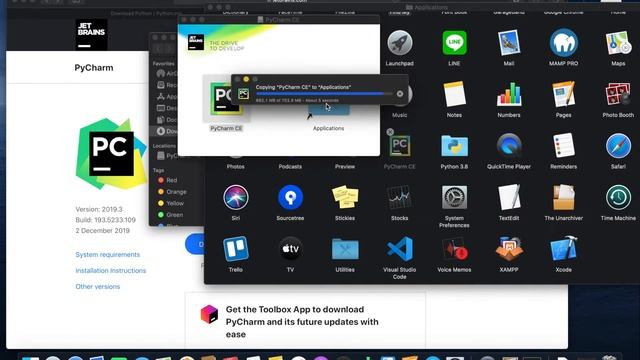Open the Apple TV app icon
The image size is (640, 360).
(290, 249)
